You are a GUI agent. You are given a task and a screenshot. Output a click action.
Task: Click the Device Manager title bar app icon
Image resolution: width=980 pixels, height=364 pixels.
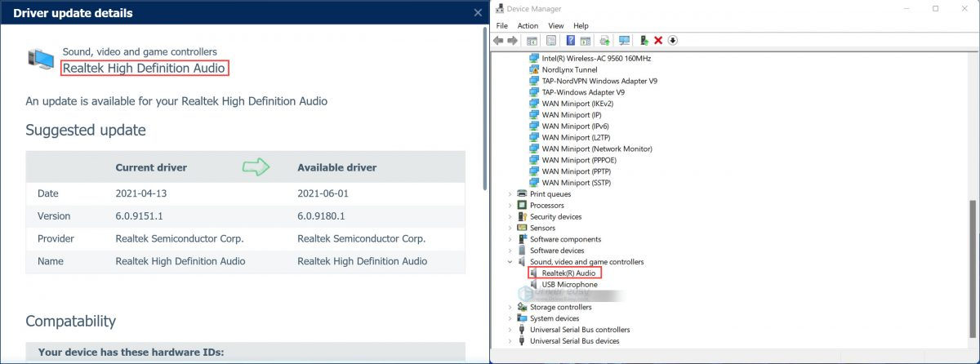click(499, 9)
